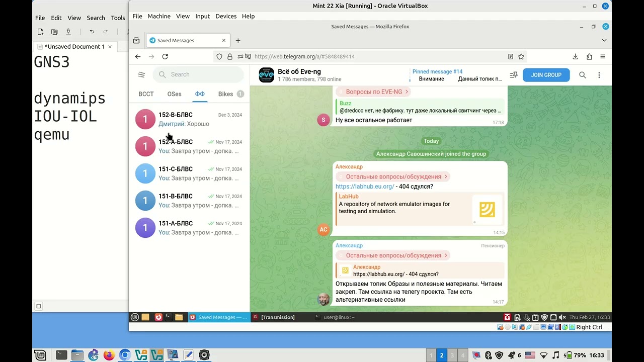Screen dimensions: 644x362
Task: Toggle Firefox reader view
Action: click(510, 56)
